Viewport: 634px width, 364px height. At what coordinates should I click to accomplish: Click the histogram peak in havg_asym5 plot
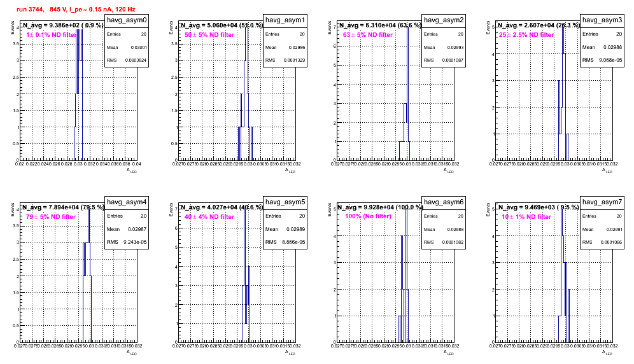coord(245,210)
